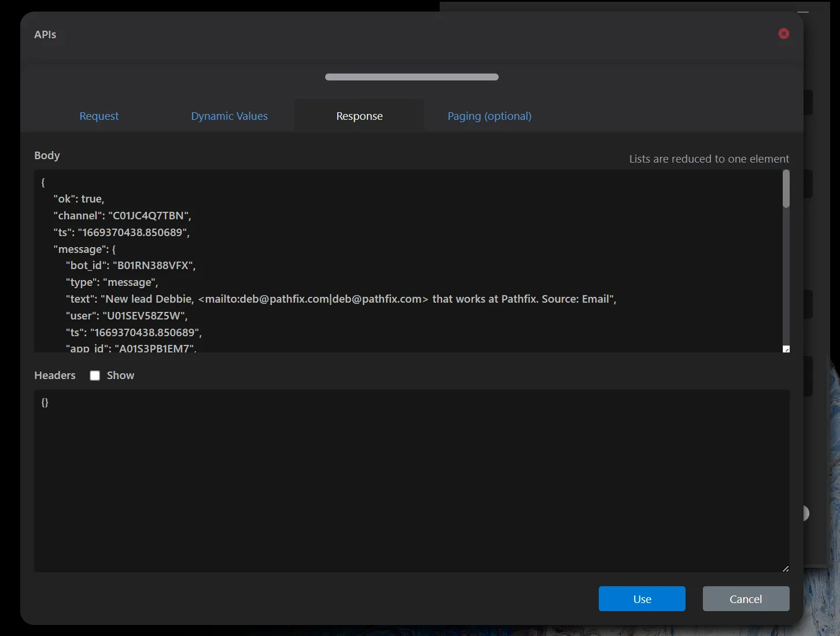Enable the Show headers checkbox
Viewport: 840px width, 636px height.
click(x=95, y=376)
